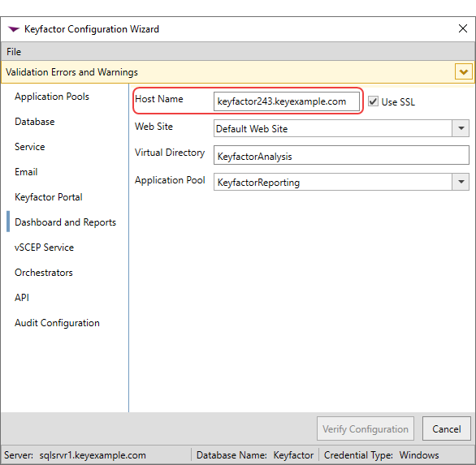This screenshot has height=465, width=476.
Task: Open the vSCEP Service section
Action: pyautogui.click(x=44, y=248)
